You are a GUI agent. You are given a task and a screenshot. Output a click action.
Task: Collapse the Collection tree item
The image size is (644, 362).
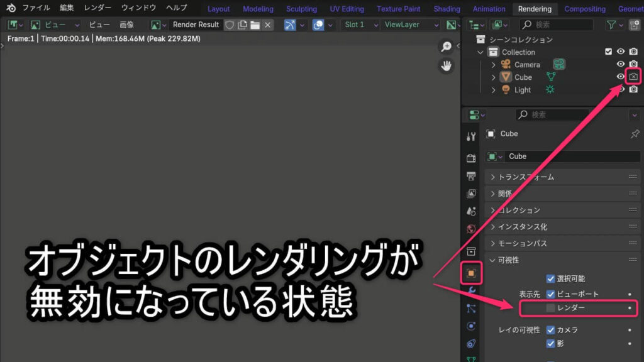(x=480, y=52)
